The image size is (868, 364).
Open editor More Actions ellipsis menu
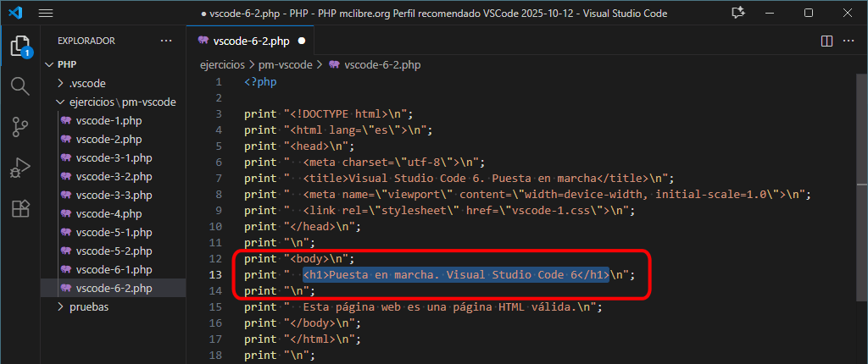pos(851,41)
